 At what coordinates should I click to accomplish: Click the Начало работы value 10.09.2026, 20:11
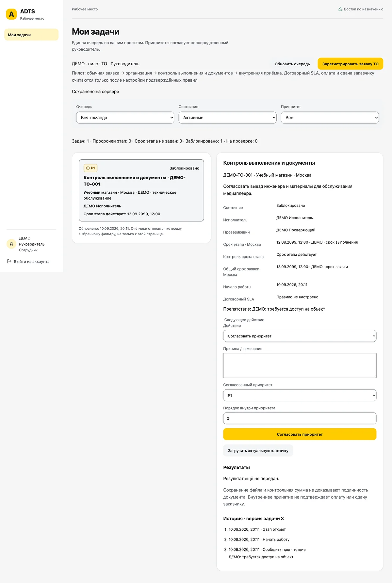[x=292, y=285]
